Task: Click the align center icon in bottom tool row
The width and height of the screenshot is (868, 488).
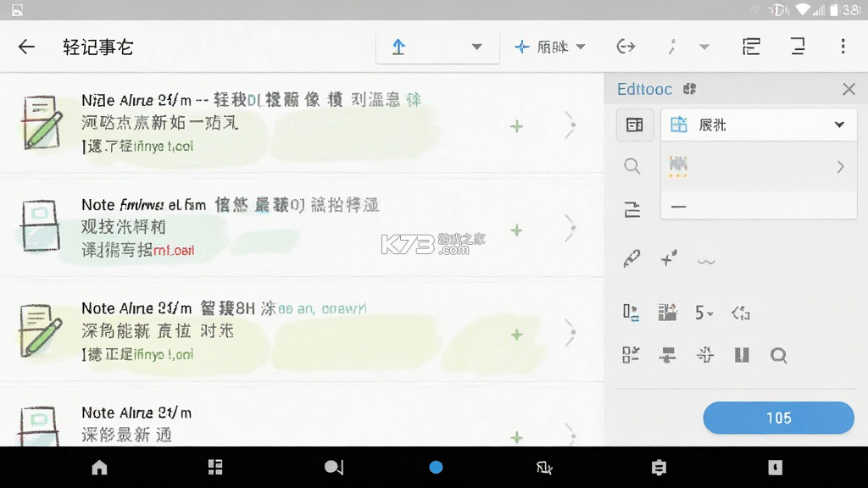Action: point(668,355)
